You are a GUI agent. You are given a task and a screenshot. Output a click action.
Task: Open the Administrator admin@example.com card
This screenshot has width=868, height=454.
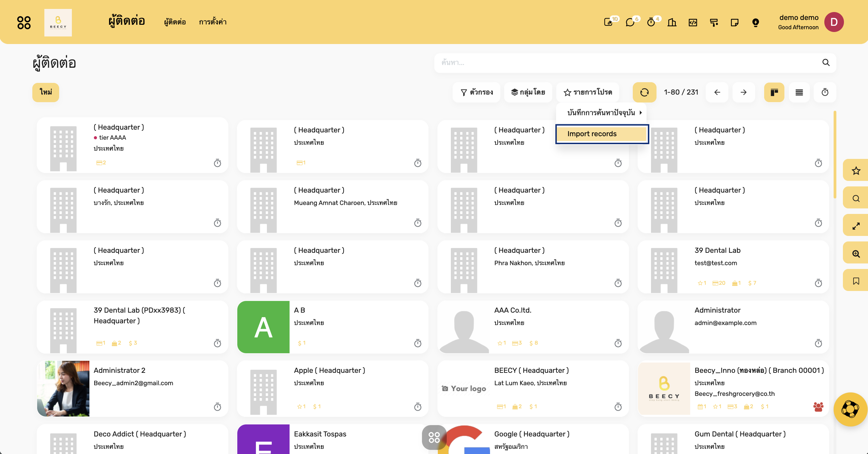click(733, 327)
